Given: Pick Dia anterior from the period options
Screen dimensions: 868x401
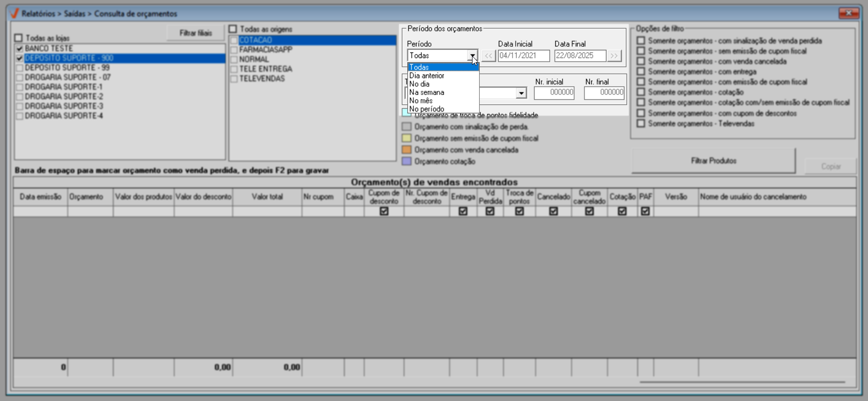Looking at the screenshot, I should (x=427, y=75).
